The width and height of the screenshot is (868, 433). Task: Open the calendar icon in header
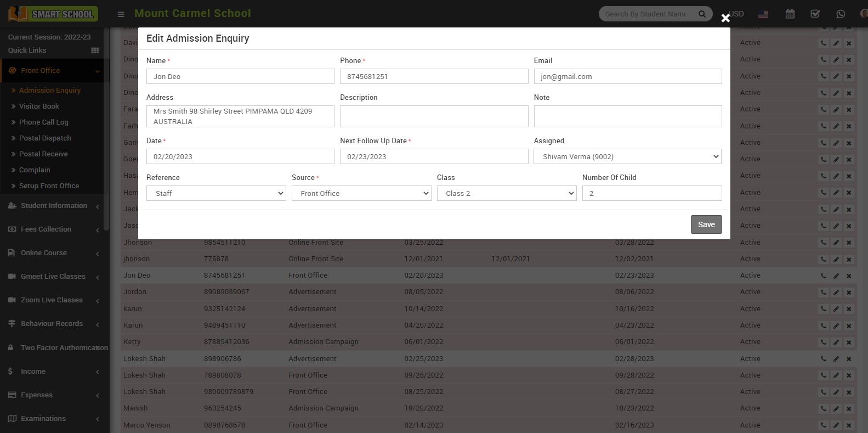[790, 14]
